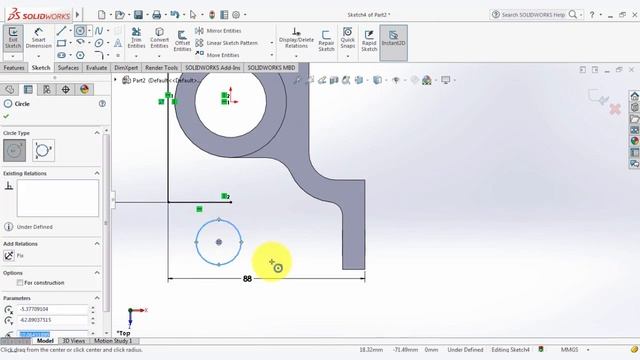Collapse the Parameters section
The height and width of the screenshot is (360, 640).
click(97, 298)
